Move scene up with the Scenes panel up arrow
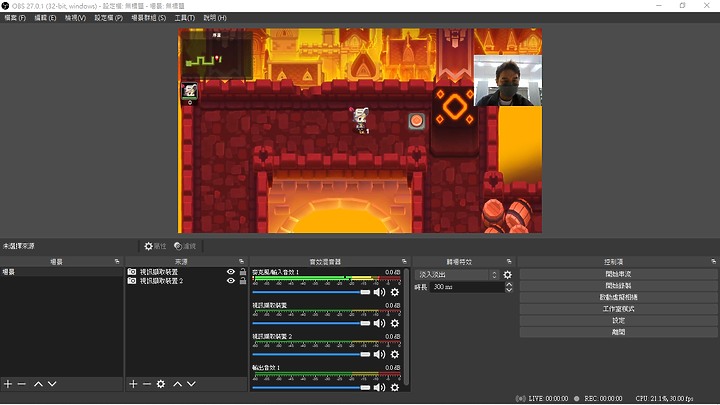This screenshot has height=405, width=720. click(x=38, y=384)
